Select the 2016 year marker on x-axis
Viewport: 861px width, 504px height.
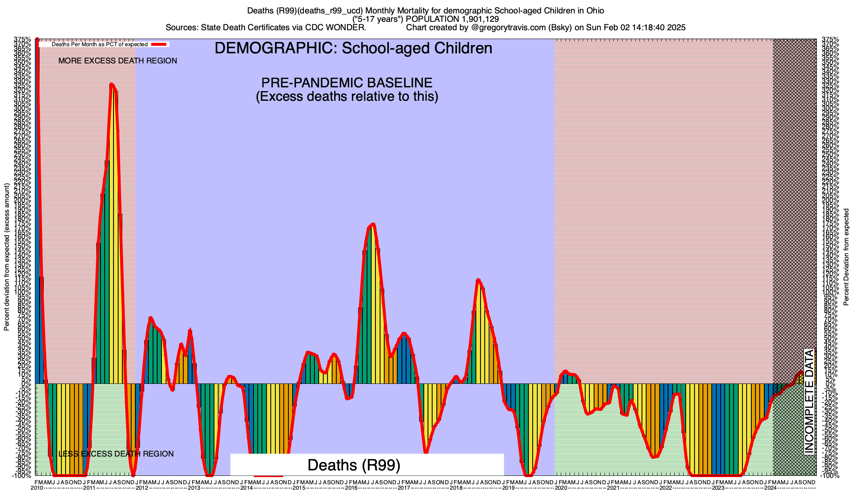(351, 488)
